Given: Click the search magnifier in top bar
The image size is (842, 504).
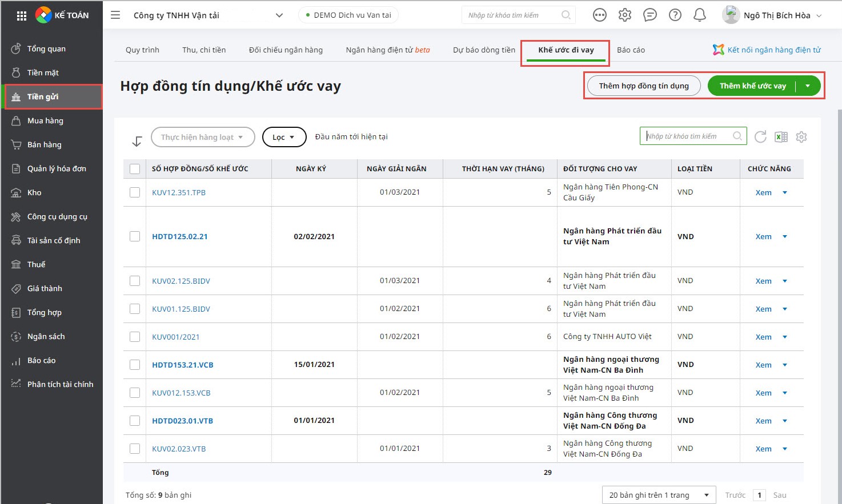Looking at the screenshot, I should [x=566, y=15].
